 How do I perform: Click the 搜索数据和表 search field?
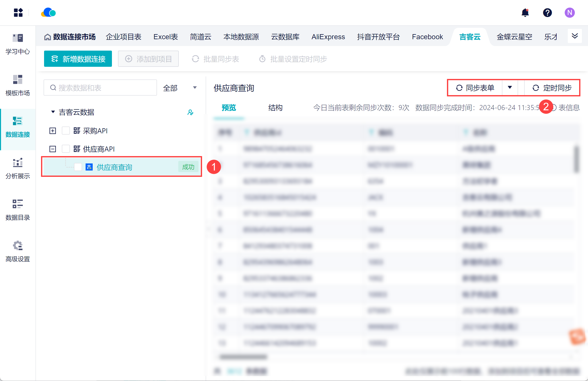tap(104, 88)
